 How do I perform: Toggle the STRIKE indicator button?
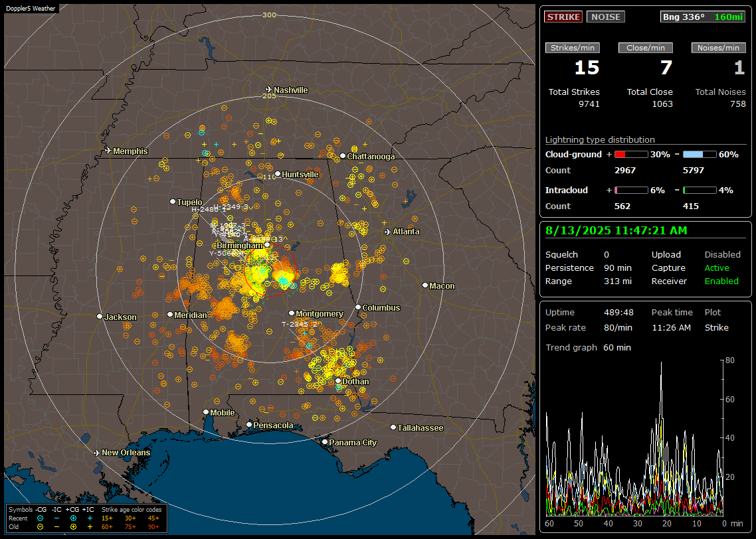coord(563,17)
